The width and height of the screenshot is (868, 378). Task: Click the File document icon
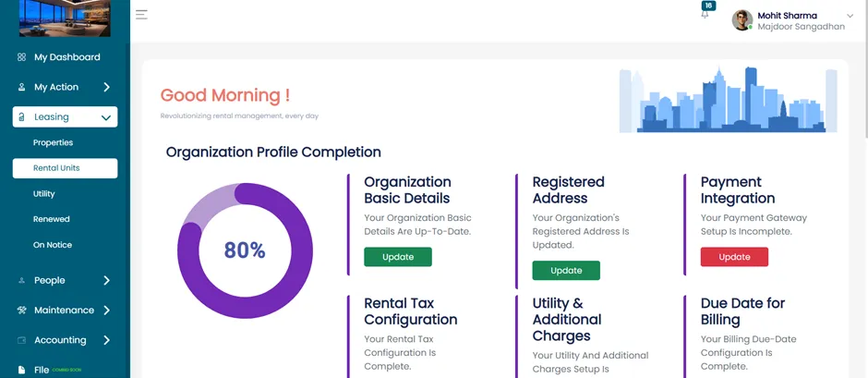click(21, 370)
